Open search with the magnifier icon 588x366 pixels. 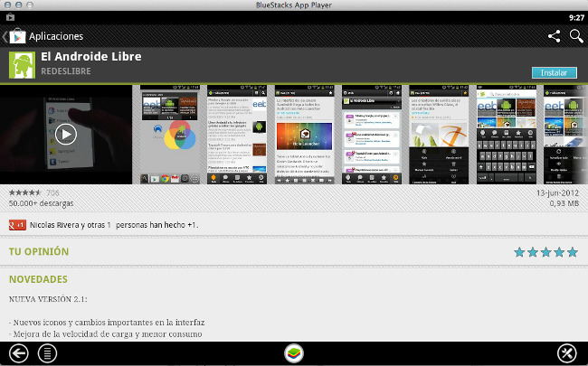point(576,36)
